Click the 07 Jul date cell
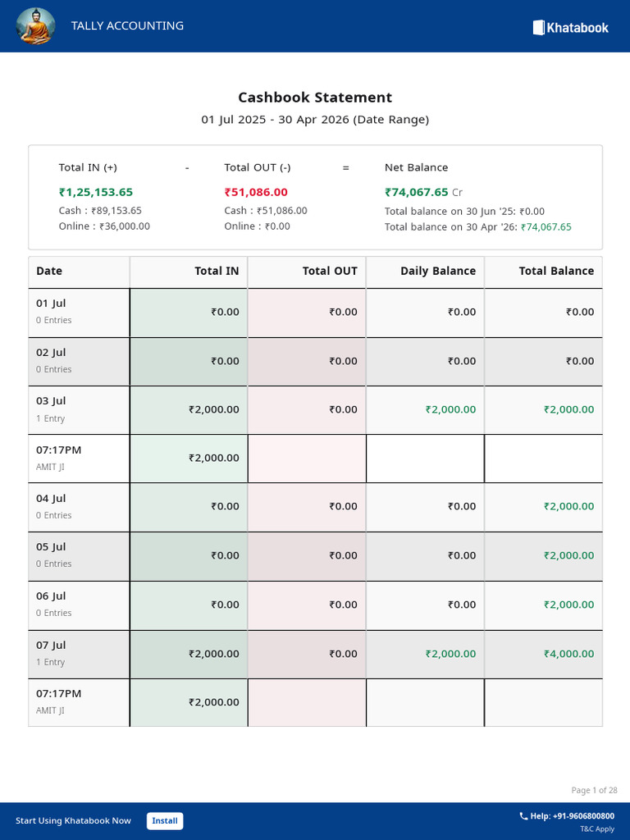 pyautogui.click(x=79, y=654)
